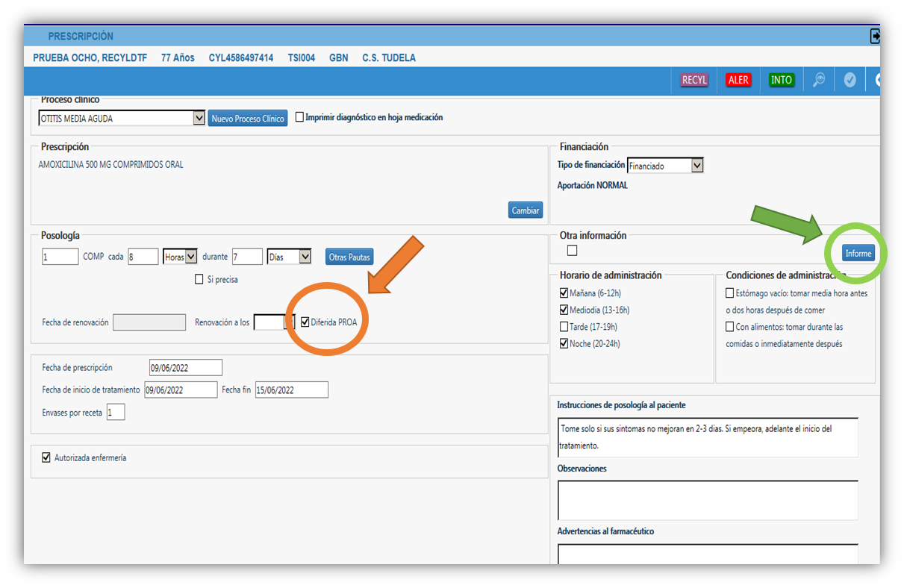Click the Informe button
Image resolution: width=904 pixels, height=588 pixels.
pyautogui.click(x=858, y=254)
